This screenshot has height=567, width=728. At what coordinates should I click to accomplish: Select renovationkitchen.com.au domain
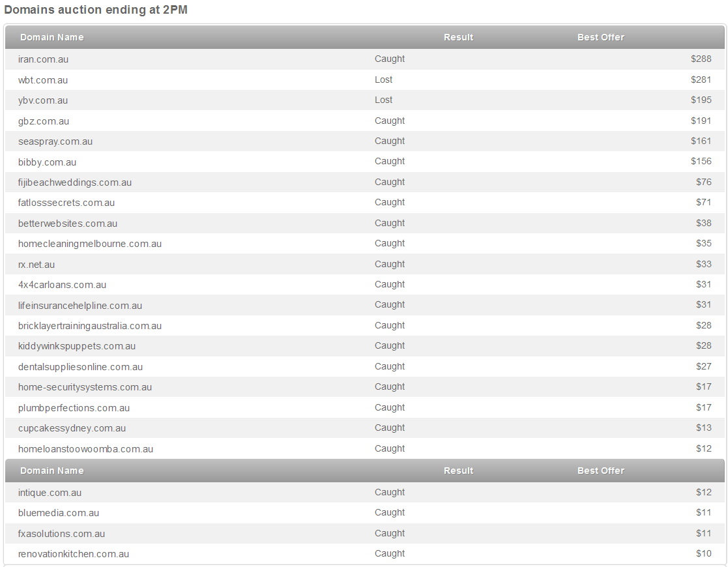74,554
